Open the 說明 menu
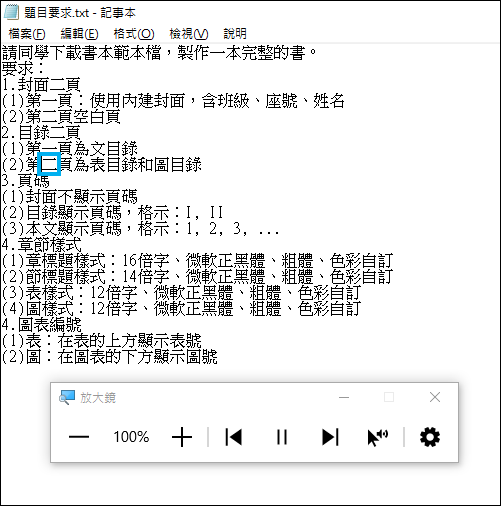Image resolution: width=501 pixels, height=506 pixels. click(235, 34)
